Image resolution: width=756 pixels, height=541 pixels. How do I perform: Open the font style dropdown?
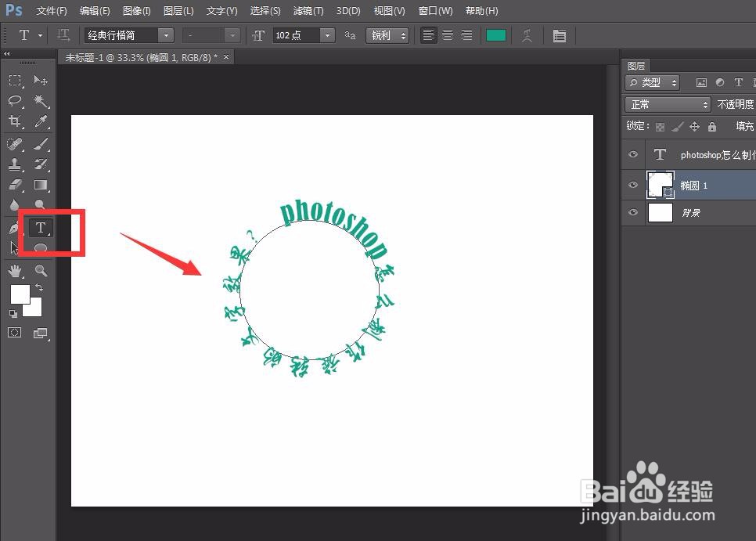(x=232, y=35)
